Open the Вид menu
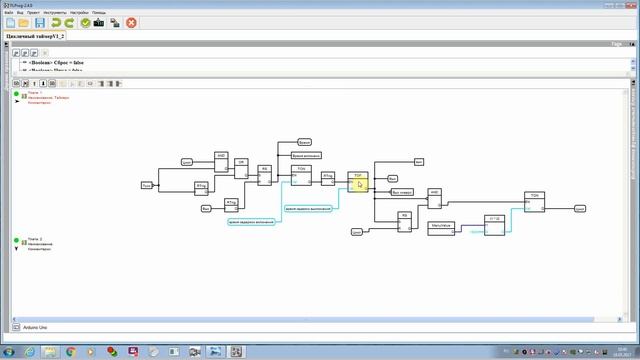The height and width of the screenshot is (360, 640). click(20, 13)
